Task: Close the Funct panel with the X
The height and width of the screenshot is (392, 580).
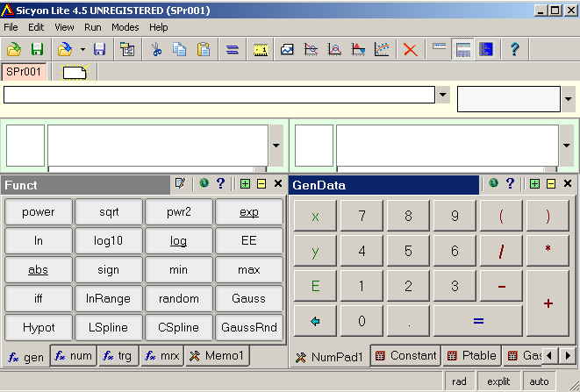Action: click(278, 183)
